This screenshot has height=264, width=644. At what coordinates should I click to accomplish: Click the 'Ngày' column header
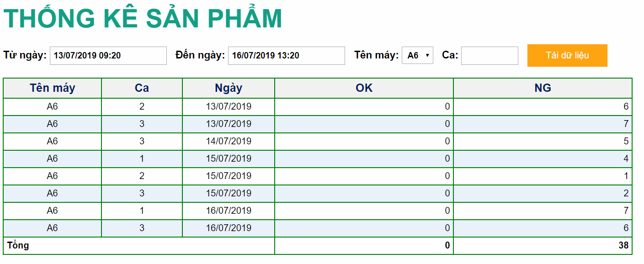click(x=229, y=88)
